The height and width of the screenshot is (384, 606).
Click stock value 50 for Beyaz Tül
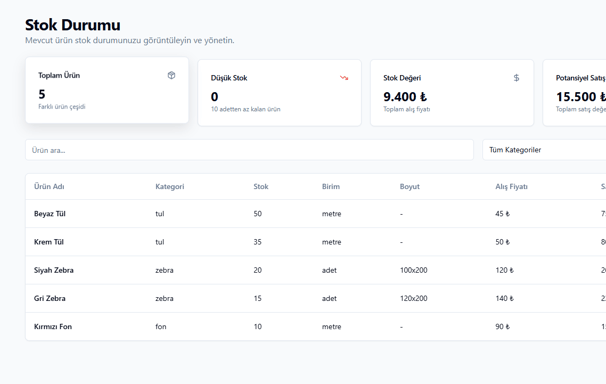(257, 214)
